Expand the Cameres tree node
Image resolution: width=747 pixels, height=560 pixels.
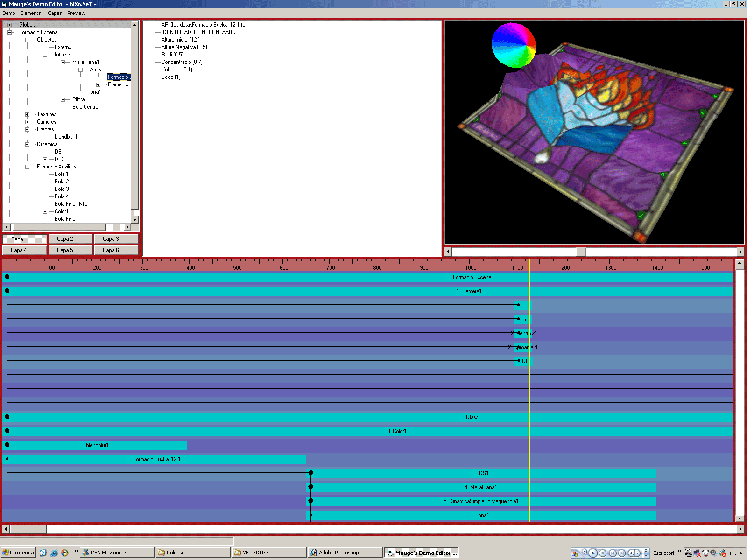27,122
